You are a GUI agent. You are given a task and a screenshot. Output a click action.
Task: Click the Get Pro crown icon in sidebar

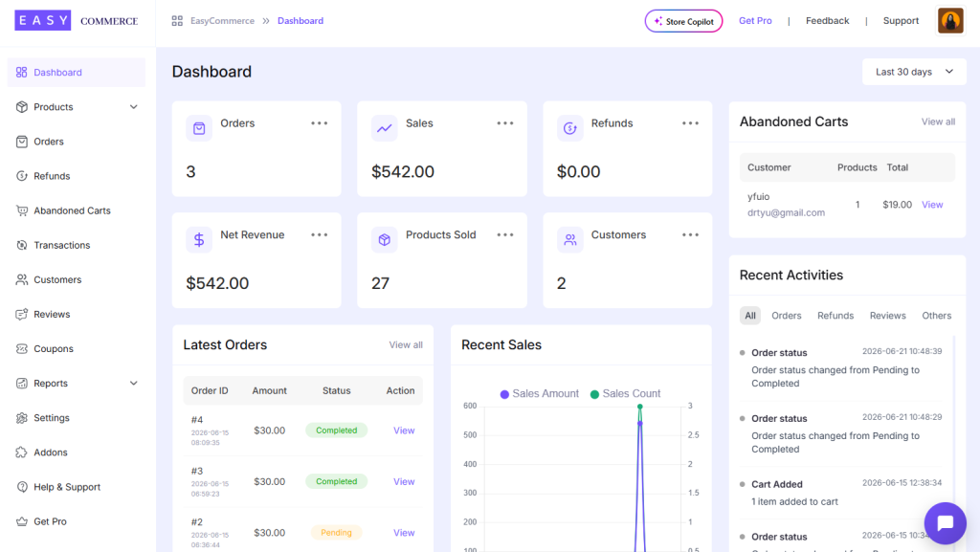[22, 521]
